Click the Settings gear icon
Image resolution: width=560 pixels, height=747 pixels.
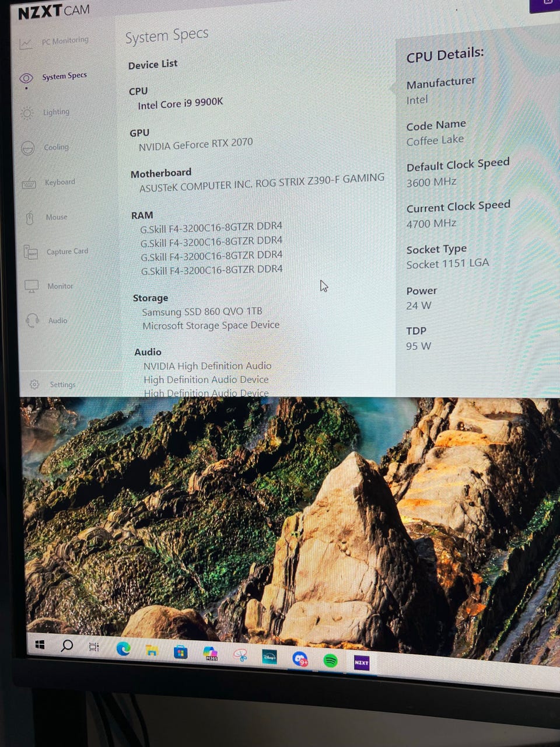[34, 384]
